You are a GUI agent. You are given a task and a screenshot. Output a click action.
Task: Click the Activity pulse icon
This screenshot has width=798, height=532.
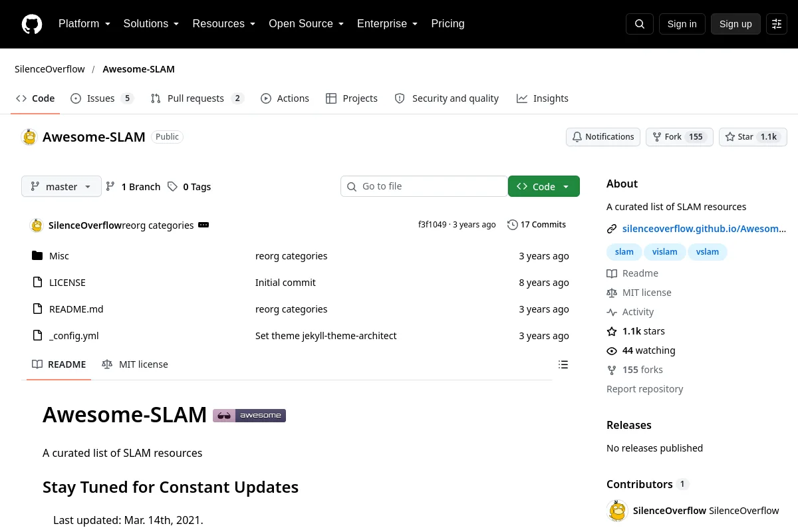(612, 312)
